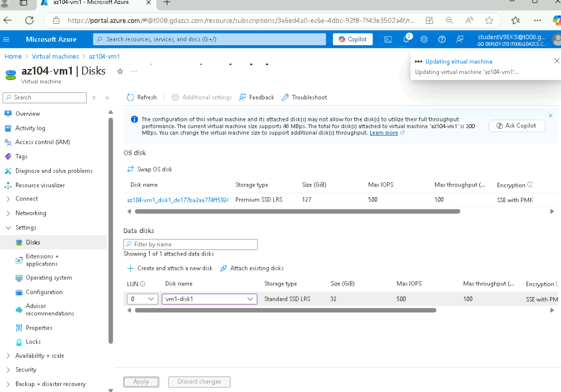
Task: Open the studentV9EKS account menu
Action: tap(519, 39)
